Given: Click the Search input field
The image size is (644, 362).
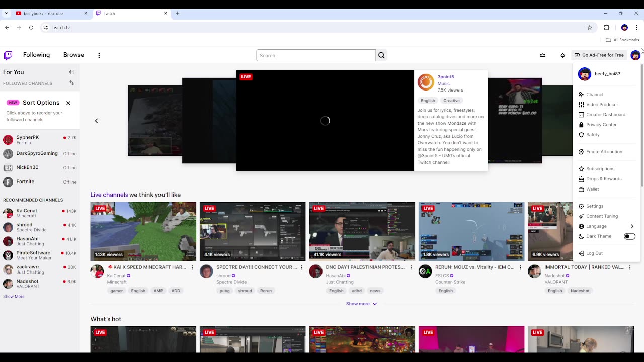Looking at the screenshot, I should 316,55.
